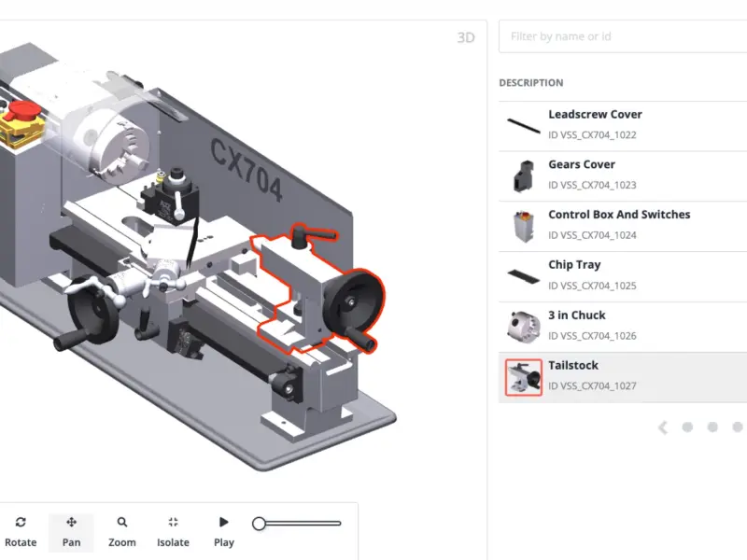Click the highlighted Tailstock thumbnail

524,377
